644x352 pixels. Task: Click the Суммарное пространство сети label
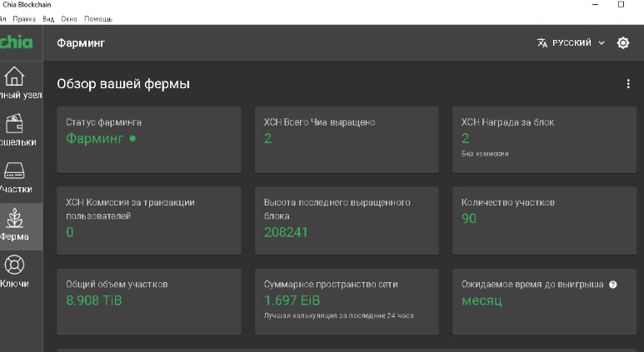click(x=331, y=285)
